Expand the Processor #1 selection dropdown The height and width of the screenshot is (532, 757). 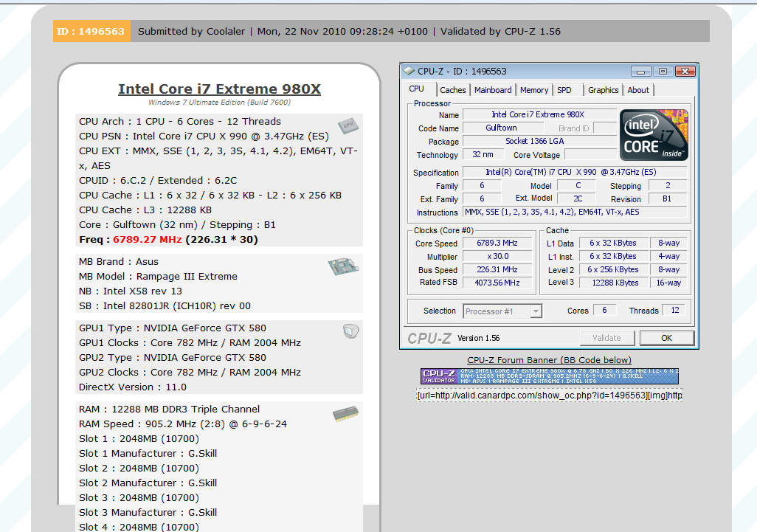pos(536,311)
